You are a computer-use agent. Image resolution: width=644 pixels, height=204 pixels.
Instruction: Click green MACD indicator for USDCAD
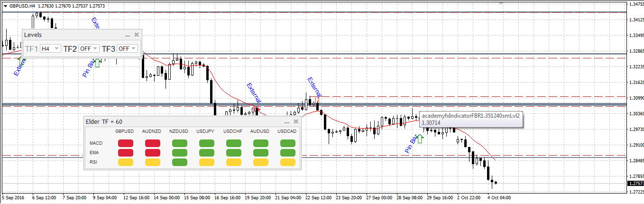click(x=288, y=143)
